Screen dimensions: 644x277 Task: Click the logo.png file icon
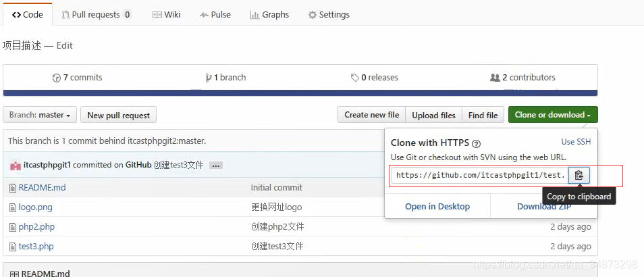click(13, 207)
